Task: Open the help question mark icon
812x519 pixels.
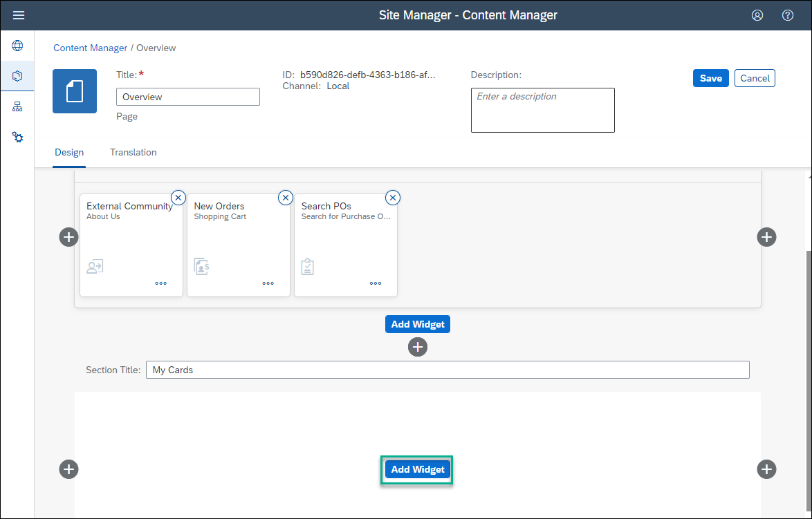Action: click(788, 15)
